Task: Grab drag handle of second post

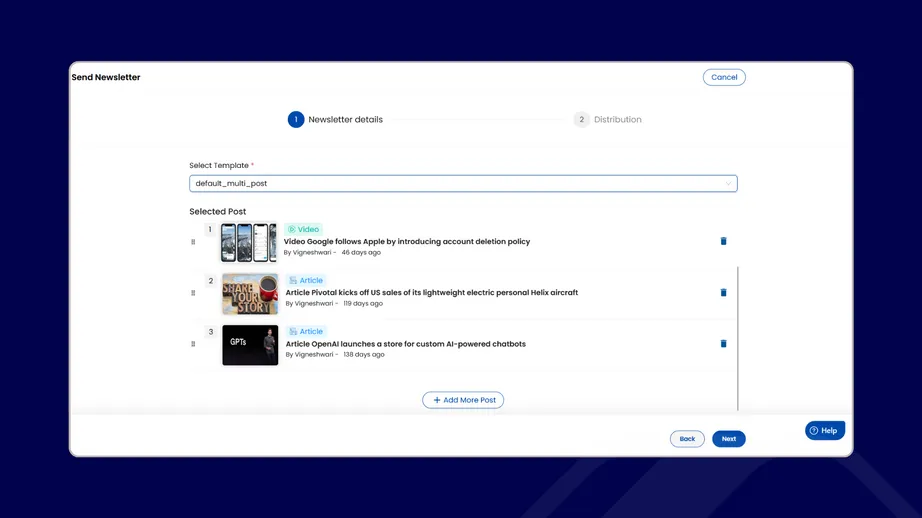Action: (x=193, y=293)
